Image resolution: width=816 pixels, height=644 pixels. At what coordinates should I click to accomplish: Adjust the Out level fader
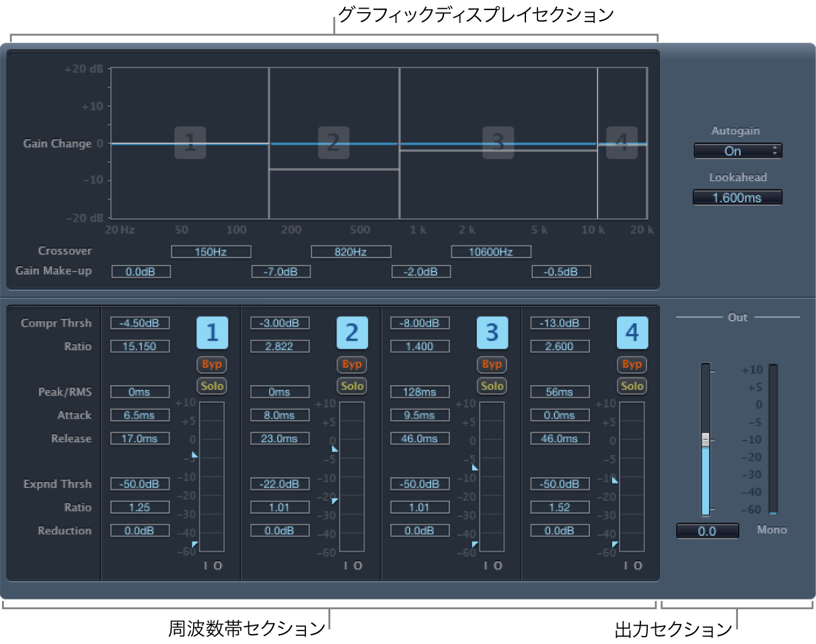[705, 437]
